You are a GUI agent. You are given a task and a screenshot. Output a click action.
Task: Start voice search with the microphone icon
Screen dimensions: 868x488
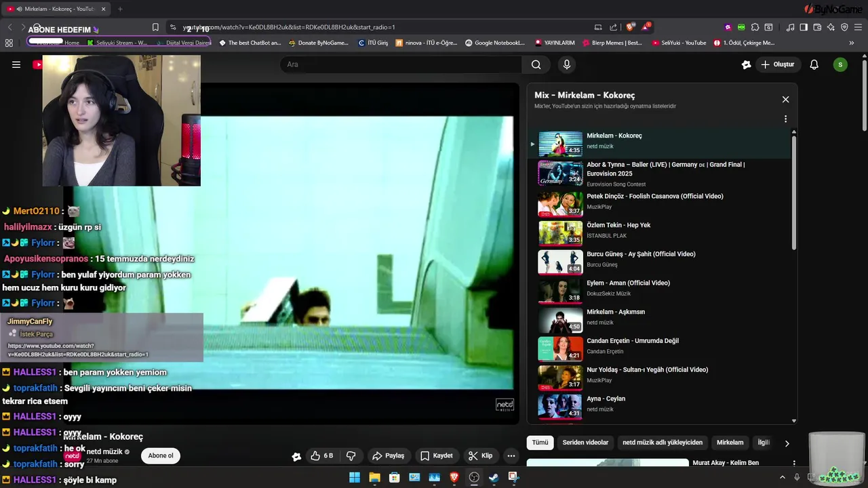click(x=567, y=64)
